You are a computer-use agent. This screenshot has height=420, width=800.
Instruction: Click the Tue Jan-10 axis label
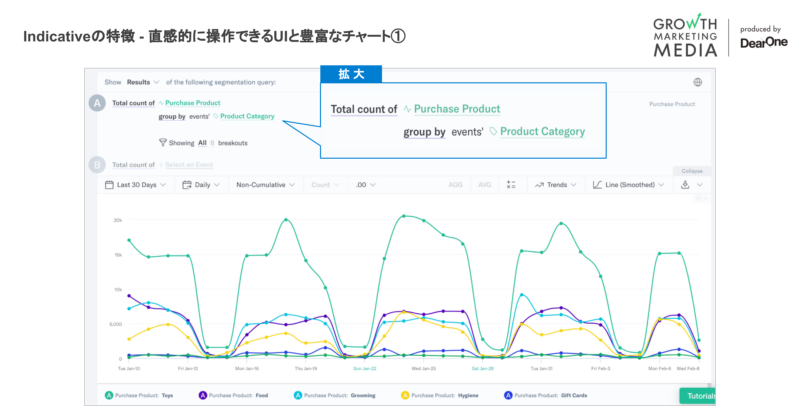129,368
